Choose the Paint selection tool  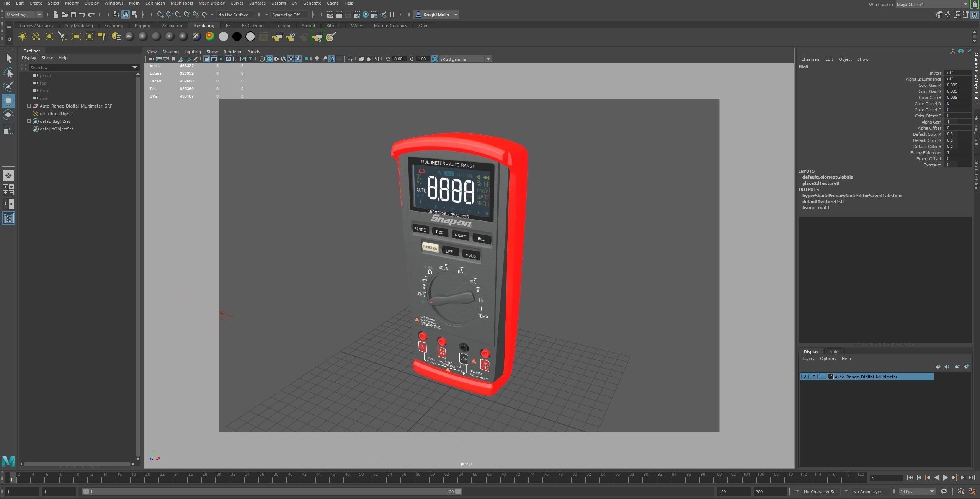pos(9,86)
